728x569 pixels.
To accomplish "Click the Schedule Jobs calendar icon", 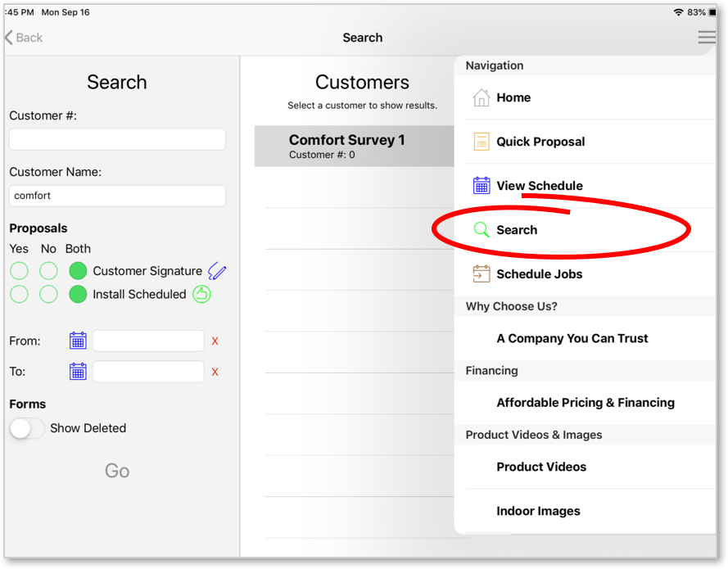I will [x=482, y=273].
